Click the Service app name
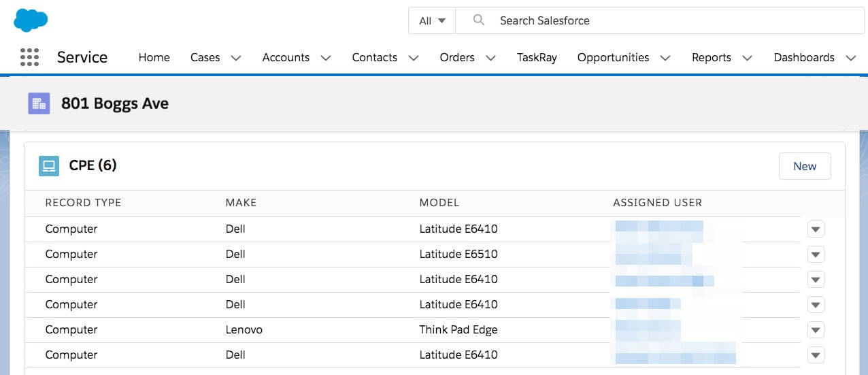 pos(82,57)
